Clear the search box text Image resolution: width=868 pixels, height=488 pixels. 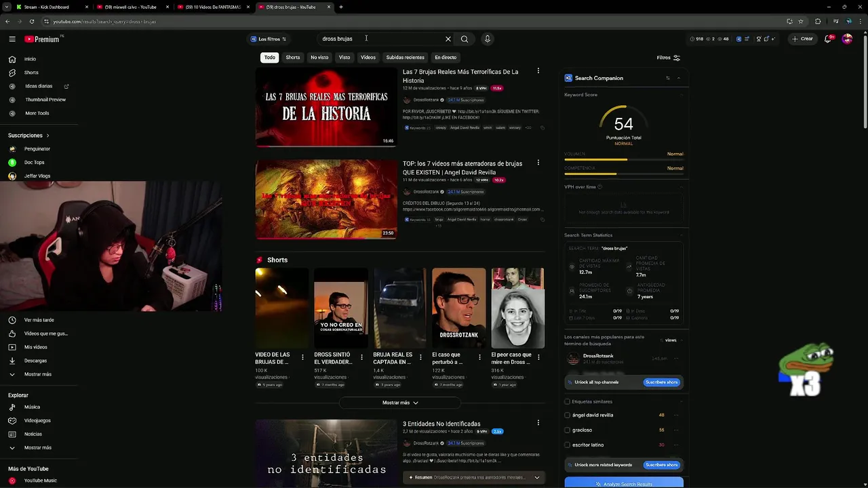tap(448, 39)
